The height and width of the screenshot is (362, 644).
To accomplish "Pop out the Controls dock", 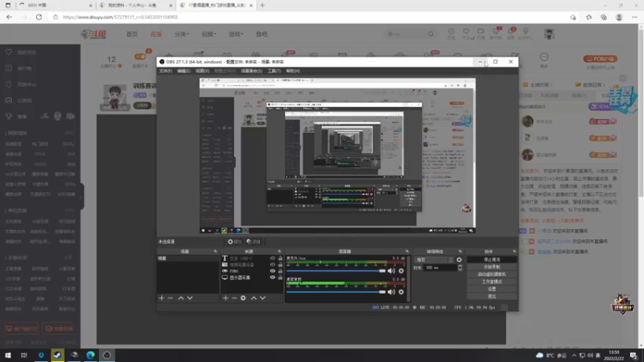I will (514, 251).
